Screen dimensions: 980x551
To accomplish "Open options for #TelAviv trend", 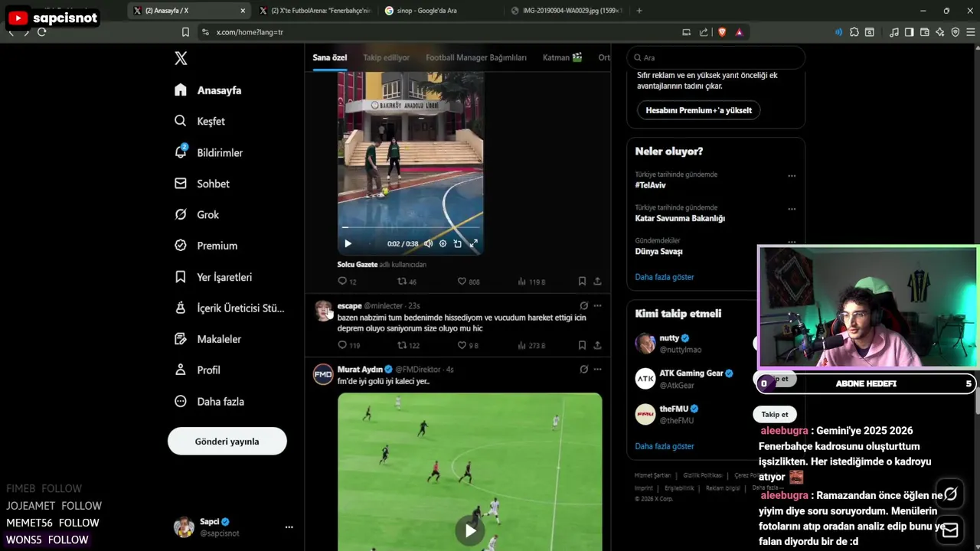I will coord(792,175).
